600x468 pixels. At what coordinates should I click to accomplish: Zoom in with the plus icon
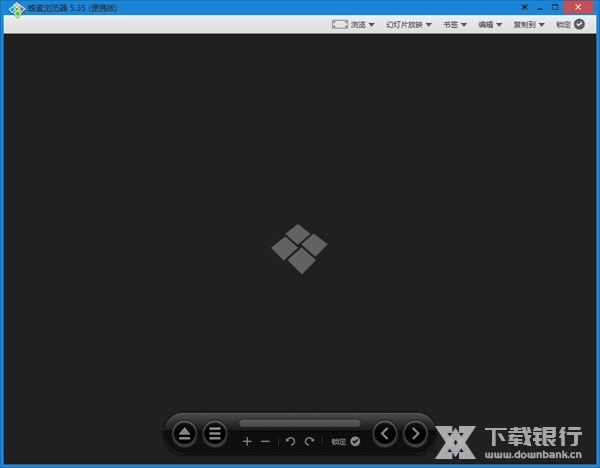tap(247, 441)
